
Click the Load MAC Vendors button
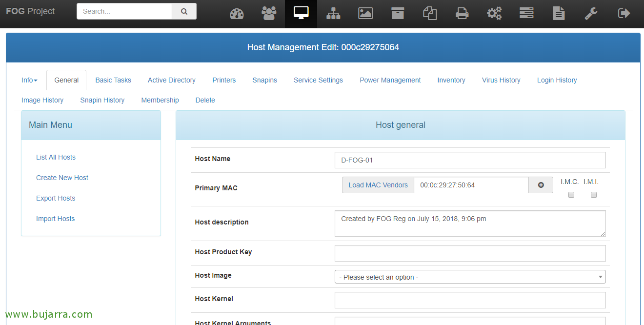[378, 185]
